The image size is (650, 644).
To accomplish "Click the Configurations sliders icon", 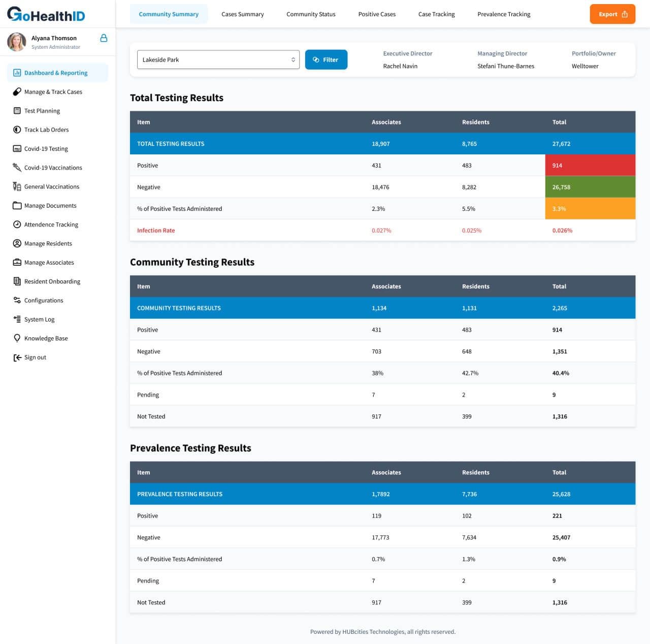I will 17,300.
